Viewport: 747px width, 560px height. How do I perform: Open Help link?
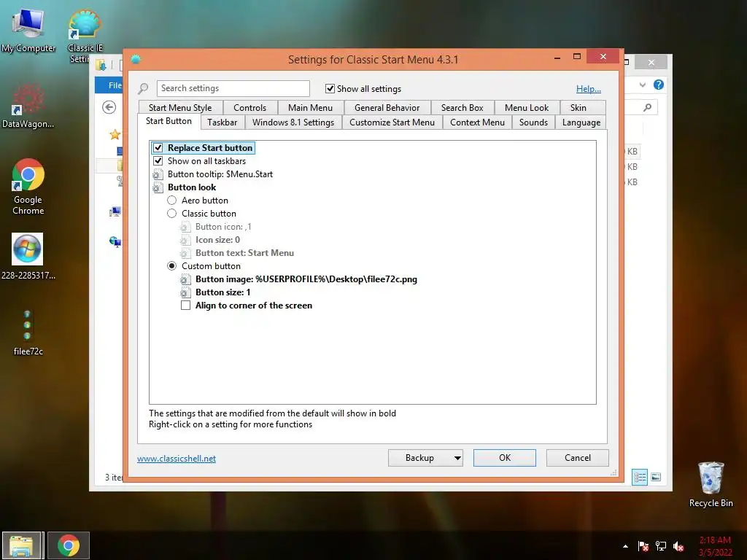pos(589,88)
